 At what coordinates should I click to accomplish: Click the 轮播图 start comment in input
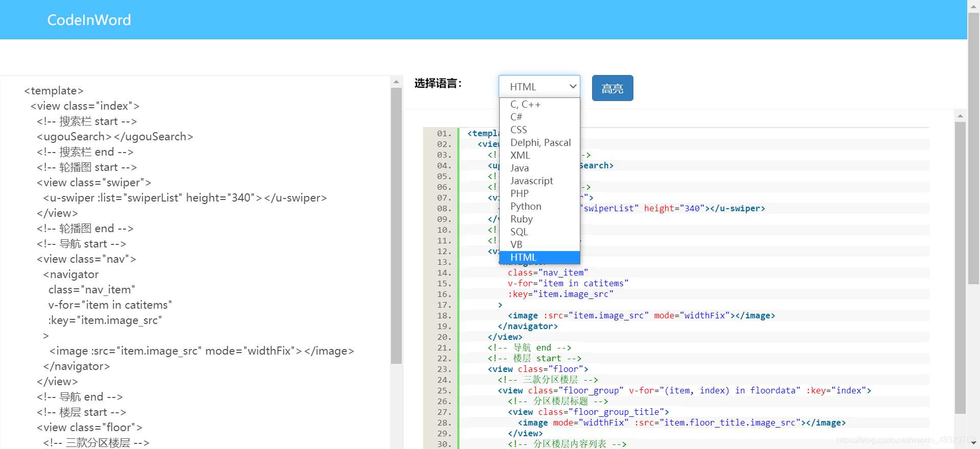pos(87,167)
